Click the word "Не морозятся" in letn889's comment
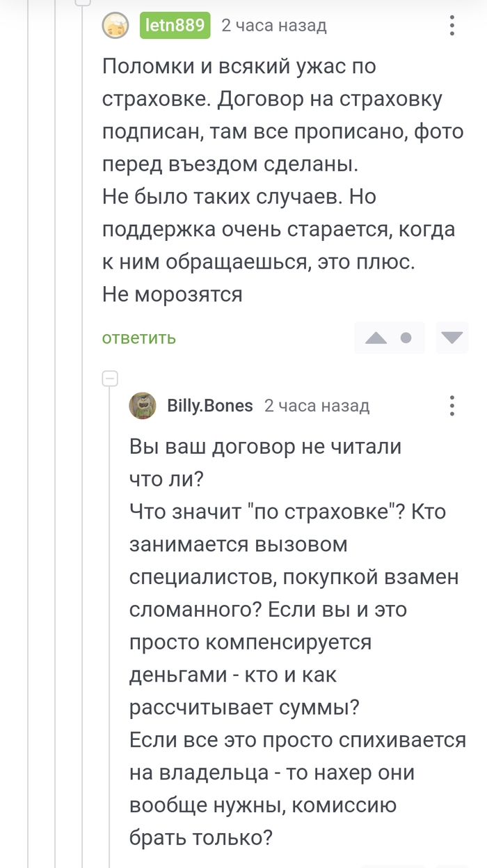487x868 pixels. pos(173,294)
